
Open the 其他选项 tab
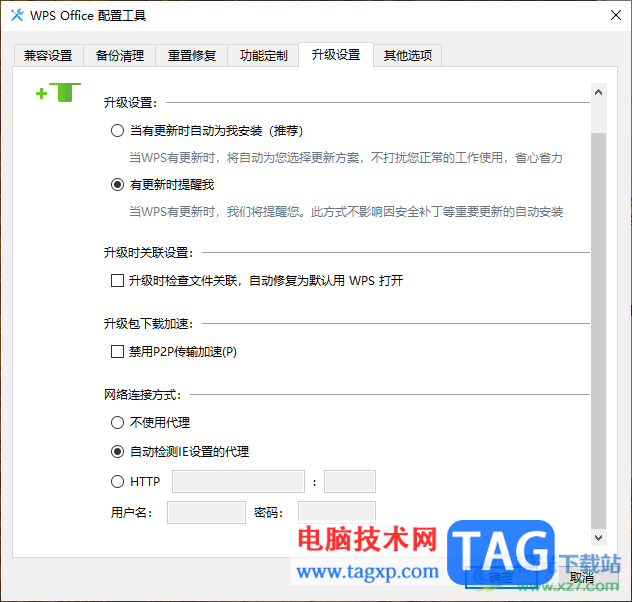pos(407,55)
